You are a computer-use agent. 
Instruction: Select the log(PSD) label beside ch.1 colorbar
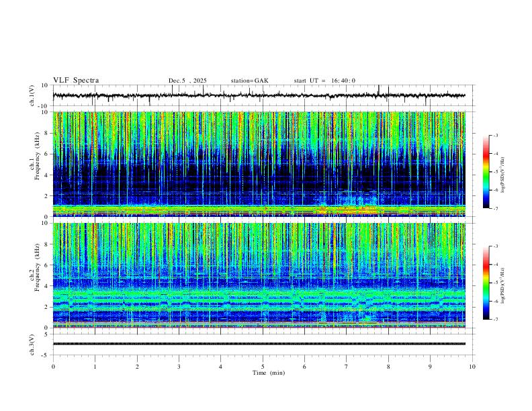(502, 175)
